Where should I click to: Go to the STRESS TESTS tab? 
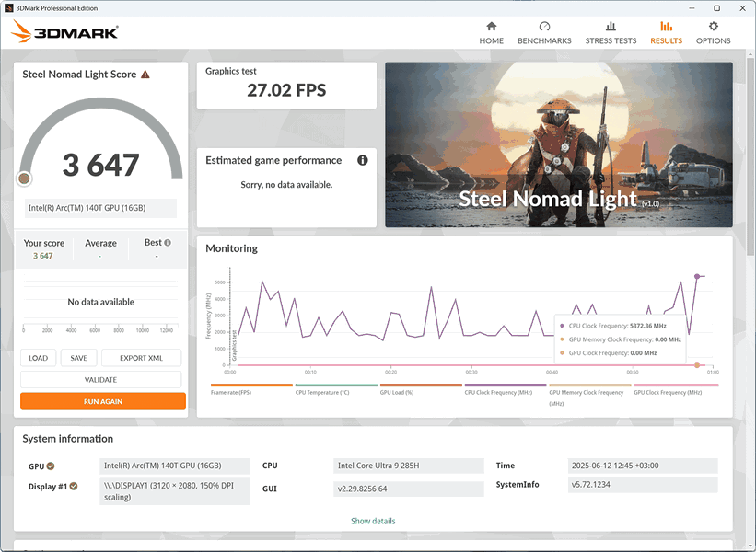tap(611, 33)
